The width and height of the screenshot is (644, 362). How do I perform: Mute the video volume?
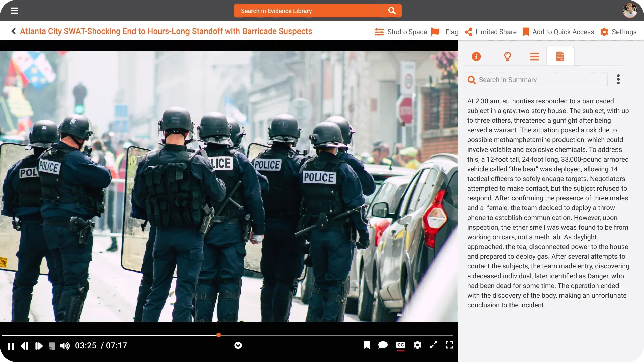pos(65,346)
